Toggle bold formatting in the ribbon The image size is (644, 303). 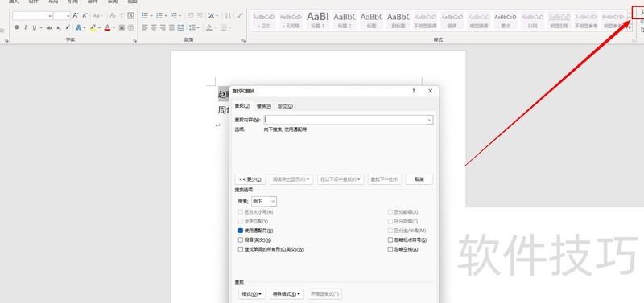[x=17, y=27]
